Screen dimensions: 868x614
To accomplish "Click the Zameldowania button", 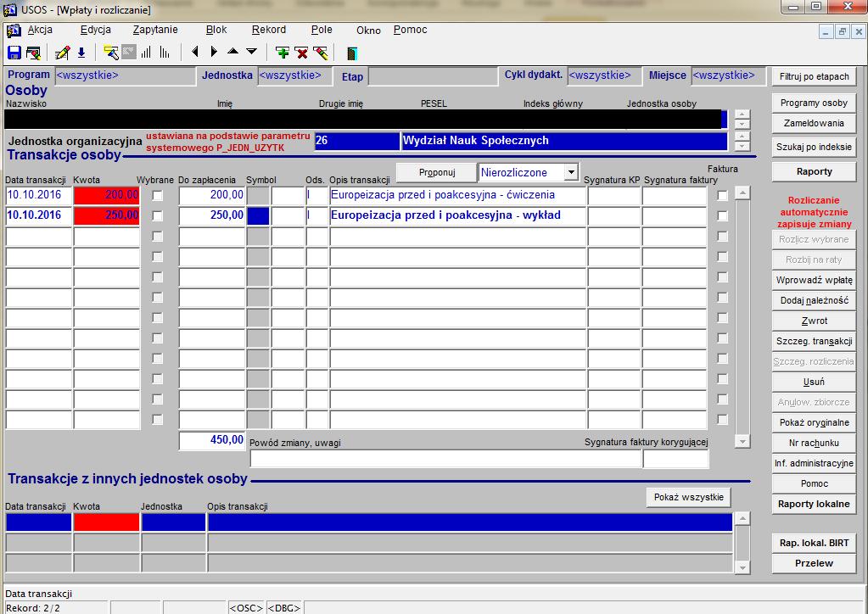I will (x=814, y=123).
